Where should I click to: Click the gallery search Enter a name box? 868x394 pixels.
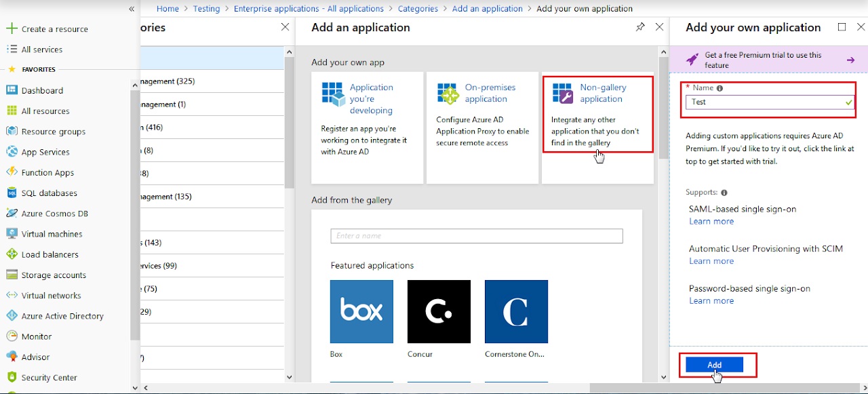(477, 236)
